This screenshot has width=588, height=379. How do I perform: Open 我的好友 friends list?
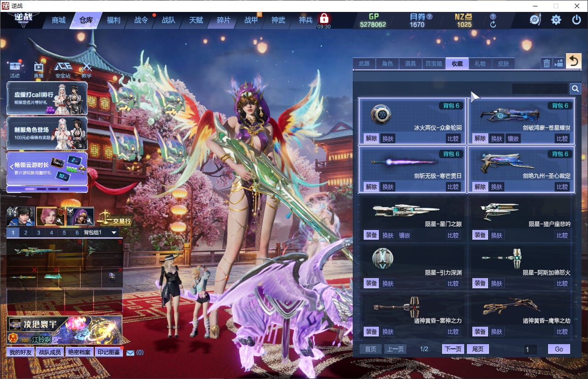pyautogui.click(x=21, y=352)
